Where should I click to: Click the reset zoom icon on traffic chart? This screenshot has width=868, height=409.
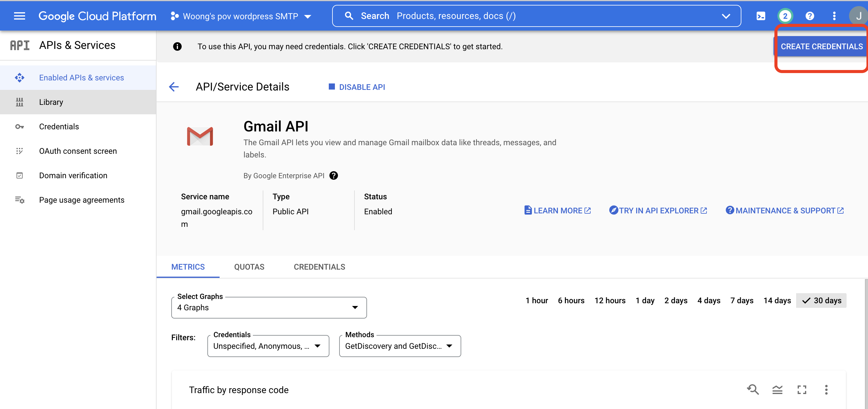(753, 390)
